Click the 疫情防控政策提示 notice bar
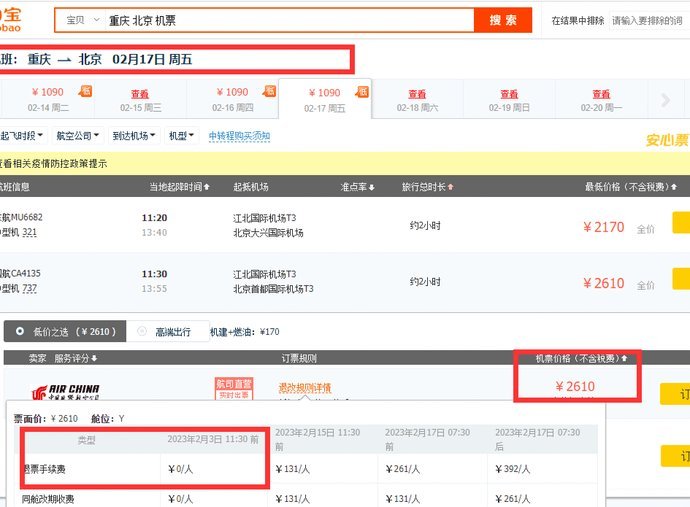Screen dimensions: 690x507 point(345,164)
